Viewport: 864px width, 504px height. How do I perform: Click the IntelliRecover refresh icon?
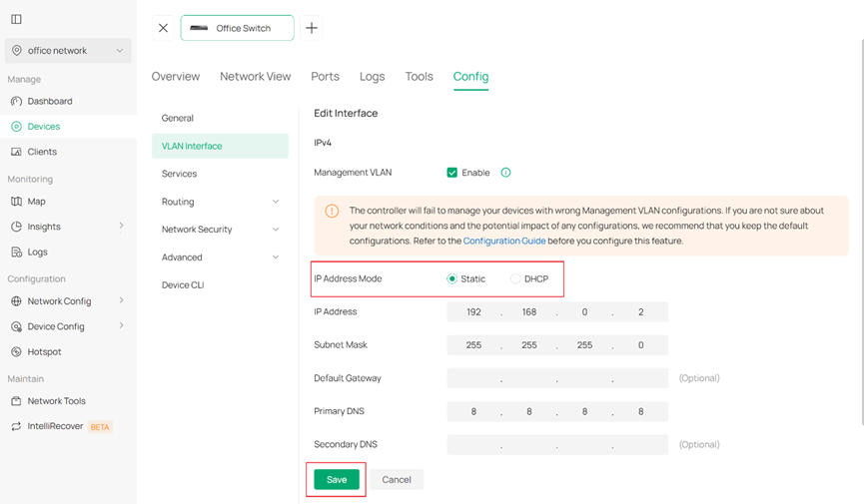click(17, 426)
